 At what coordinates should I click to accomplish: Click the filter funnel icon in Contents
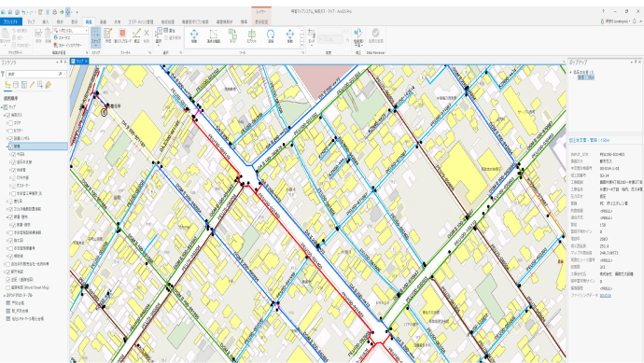(x=3, y=74)
